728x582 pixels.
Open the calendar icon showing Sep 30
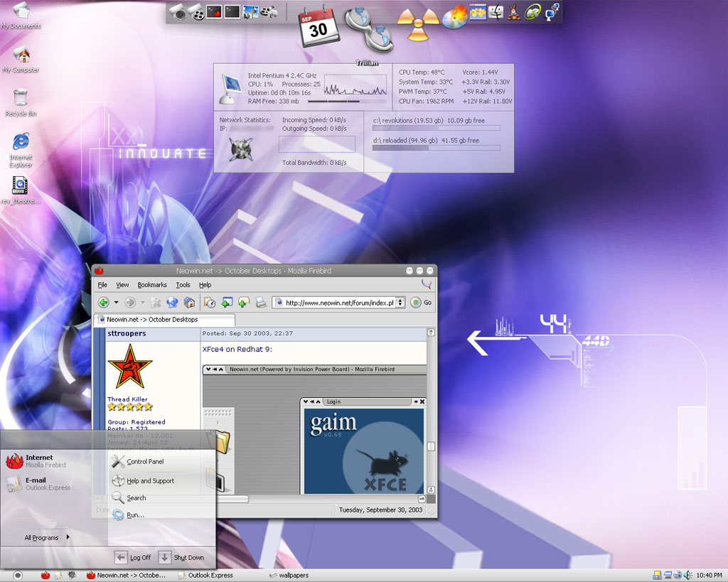pyautogui.click(x=318, y=26)
